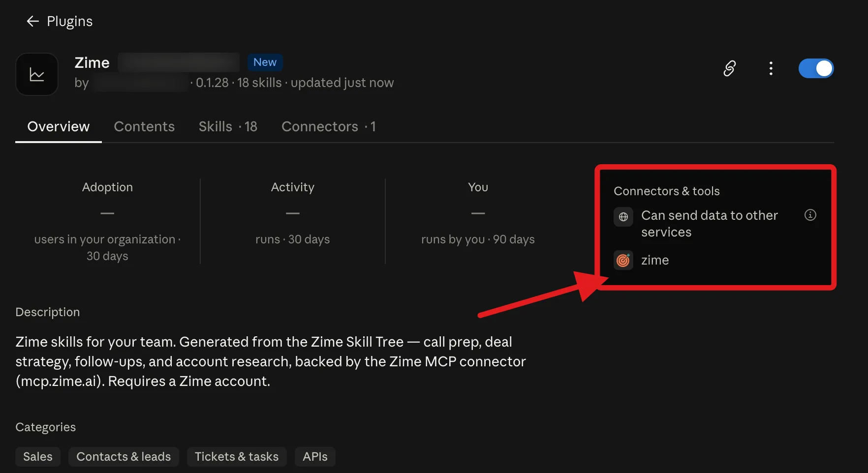Click the You stat label
868x473 pixels.
pyautogui.click(x=478, y=187)
